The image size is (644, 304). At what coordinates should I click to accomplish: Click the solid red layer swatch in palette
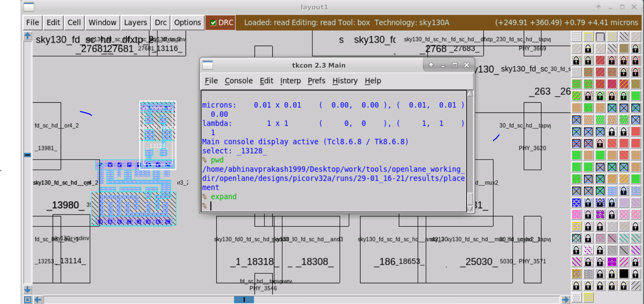[636, 131]
